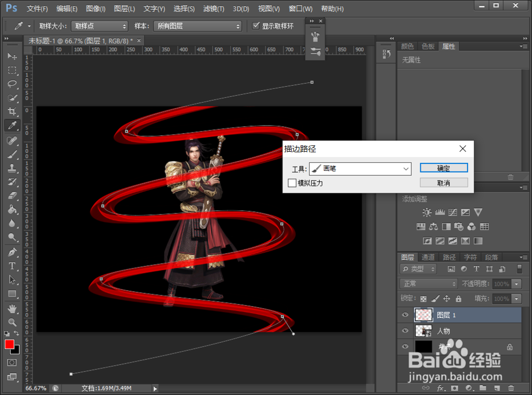Click 确定 to confirm stroke path
Image resolution: width=532 pixels, height=395 pixels.
click(444, 168)
